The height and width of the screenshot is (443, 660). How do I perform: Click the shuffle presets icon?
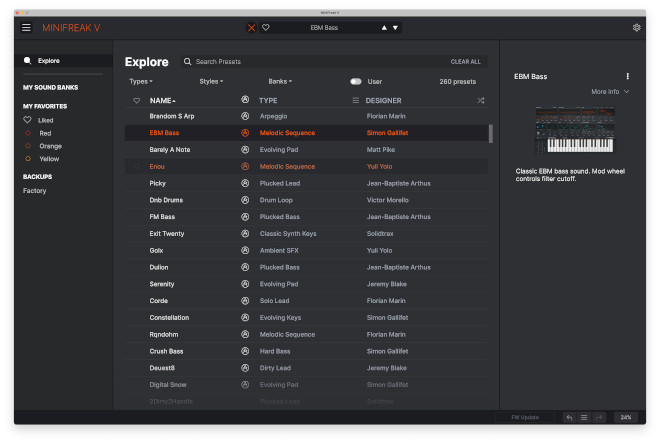click(x=481, y=101)
